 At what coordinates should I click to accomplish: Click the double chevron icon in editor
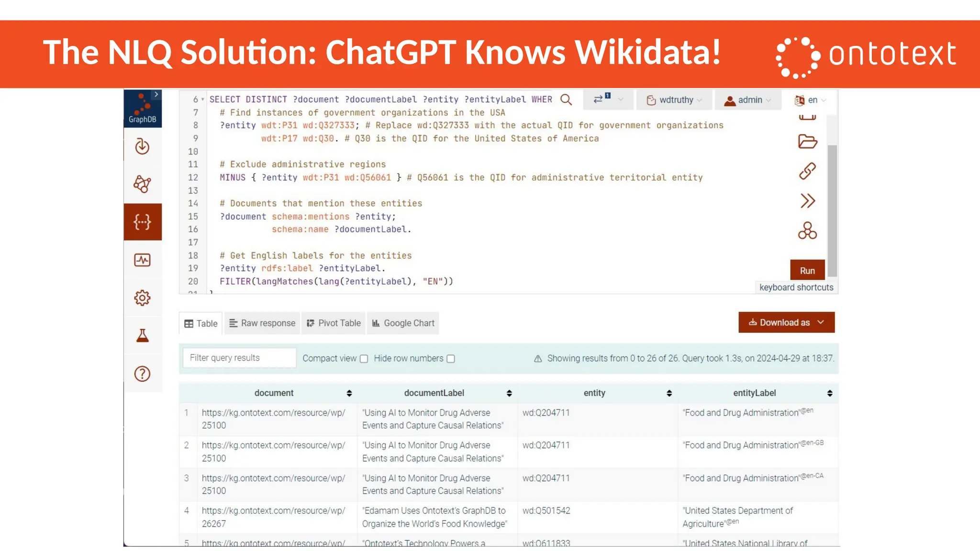pyautogui.click(x=807, y=201)
